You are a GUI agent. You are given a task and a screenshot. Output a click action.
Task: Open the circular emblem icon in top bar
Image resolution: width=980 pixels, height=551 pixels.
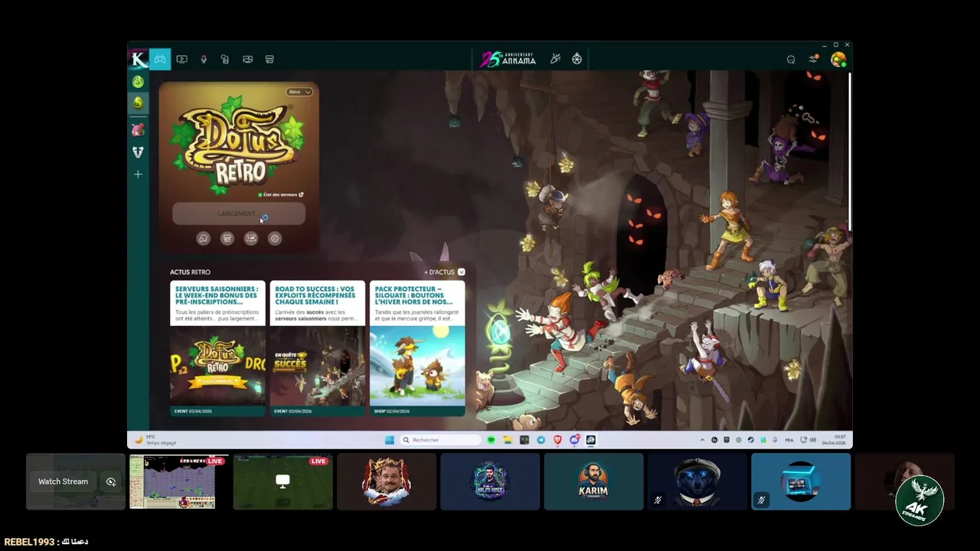(577, 59)
